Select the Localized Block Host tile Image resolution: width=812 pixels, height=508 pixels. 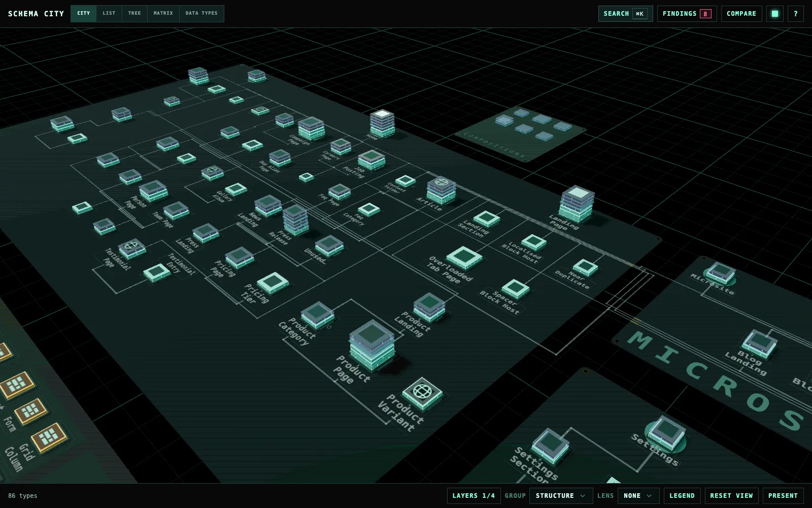pos(534,242)
